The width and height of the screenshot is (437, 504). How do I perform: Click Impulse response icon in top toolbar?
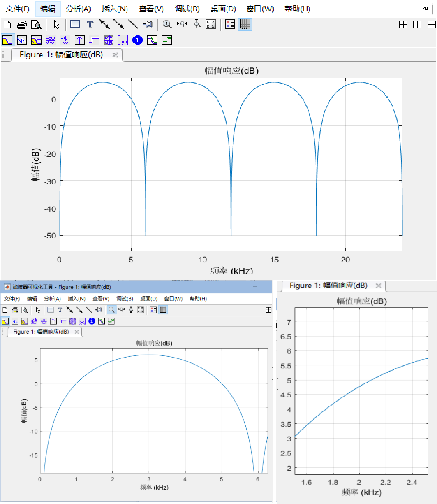click(81, 40)
